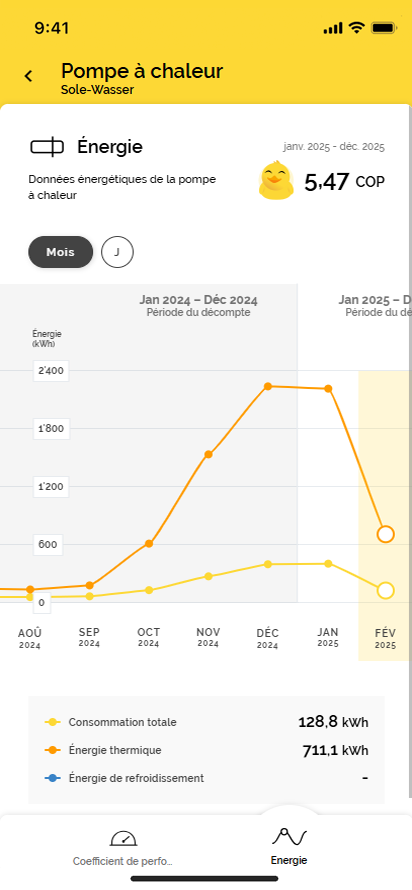This screenshot has width=412, height=890.
Task: Select the hollow yellow FÉV consumption point
Action: point(385,590)
